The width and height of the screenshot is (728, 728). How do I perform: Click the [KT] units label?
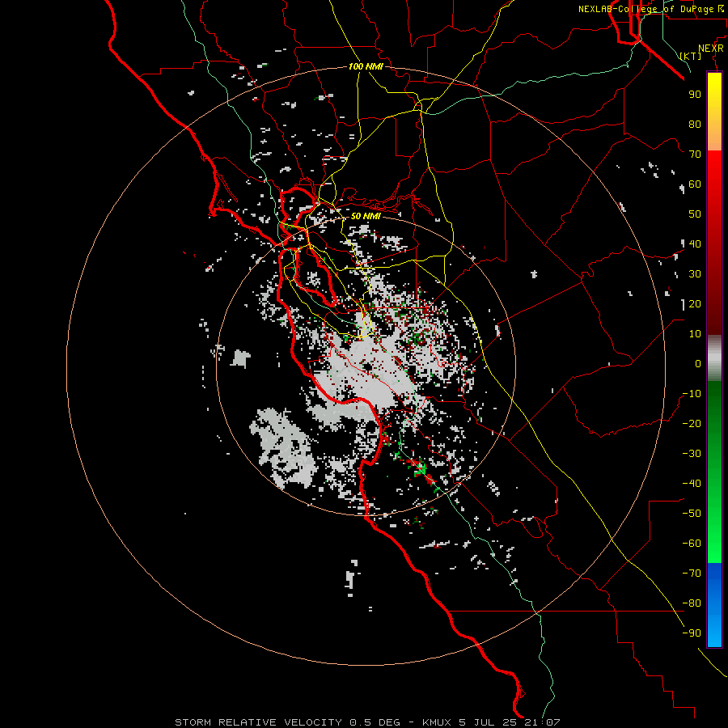[691, 56]
